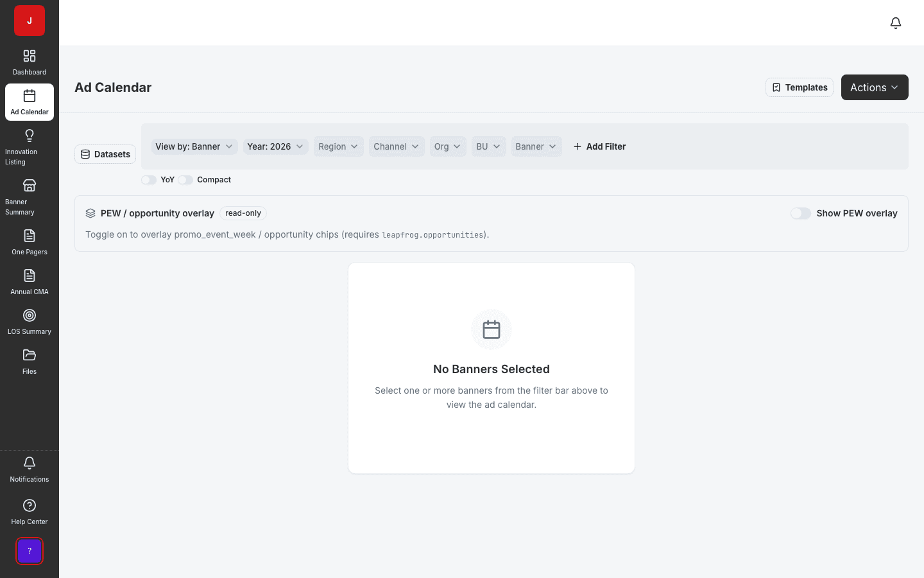Select Notifications in the sidebar
This screenshot has width=924, height=578.
click(30, 469)
